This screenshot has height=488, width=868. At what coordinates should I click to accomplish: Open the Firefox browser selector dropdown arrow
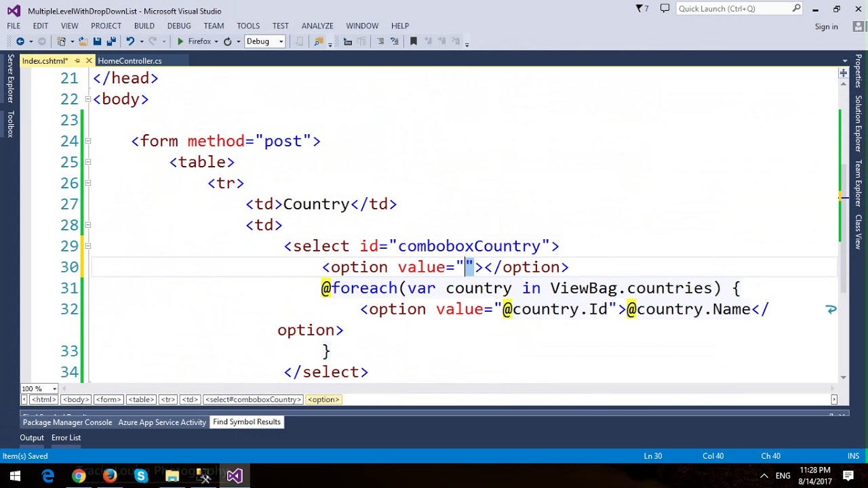tap(216, 41)
